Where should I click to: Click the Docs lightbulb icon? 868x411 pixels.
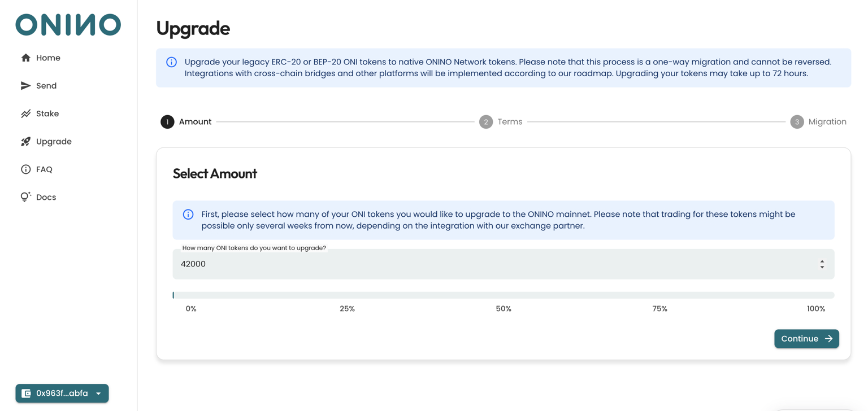[26, 197]
